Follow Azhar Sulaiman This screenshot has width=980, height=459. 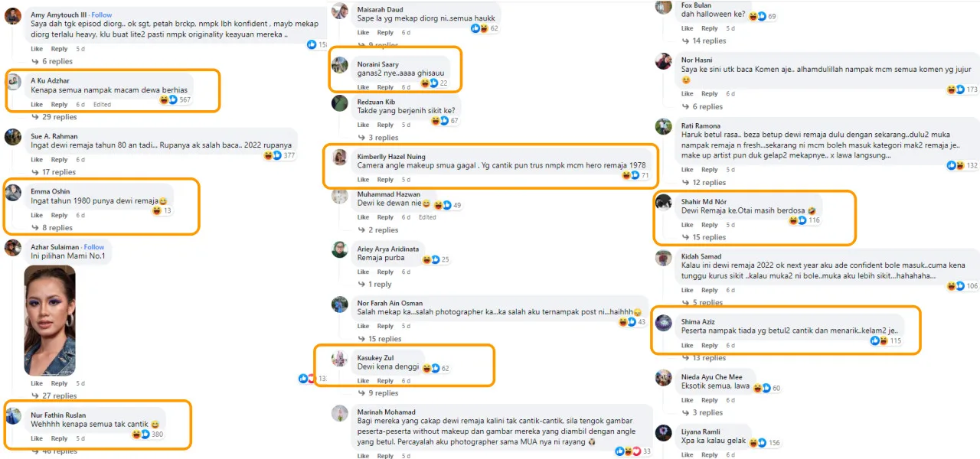94,247
